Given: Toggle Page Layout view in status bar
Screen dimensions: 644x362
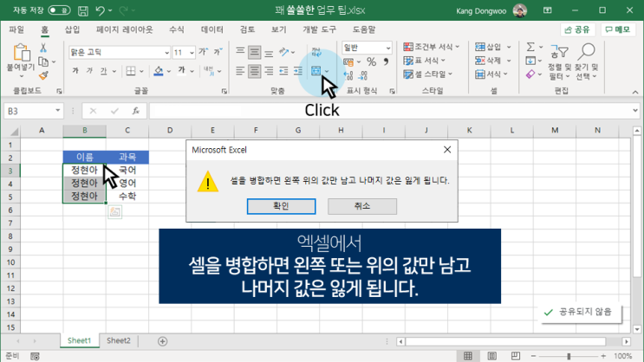Looking at the screenshot, I should (x=492, y=356).
